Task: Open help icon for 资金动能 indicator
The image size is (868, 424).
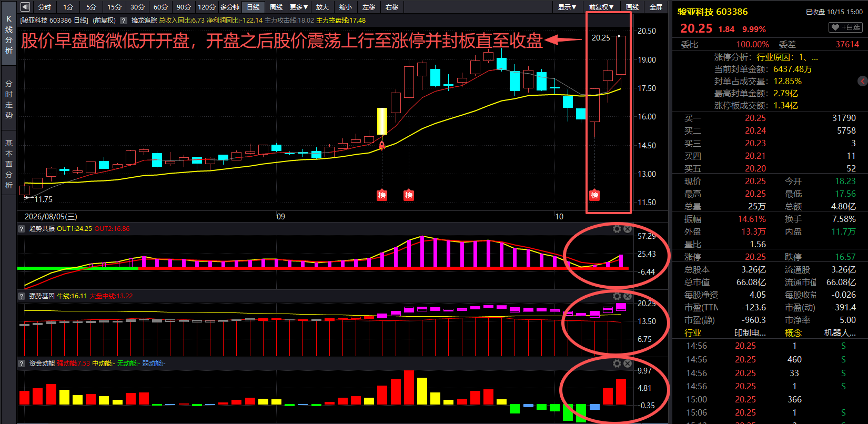Action: tap(22, 364)
